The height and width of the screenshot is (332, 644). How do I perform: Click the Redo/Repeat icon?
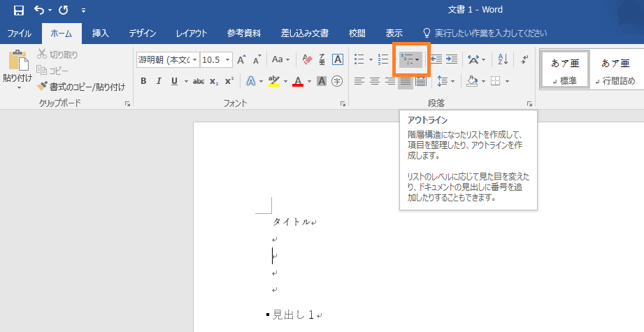63,10
